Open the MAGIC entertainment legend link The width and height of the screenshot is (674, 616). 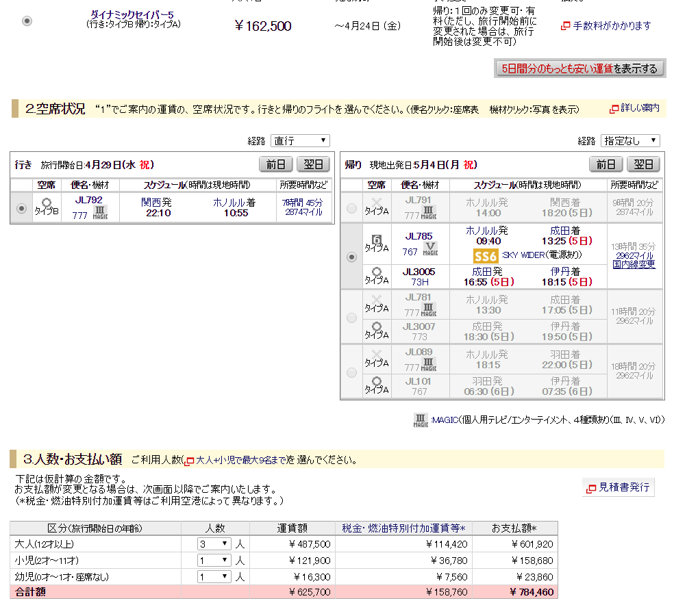pyautogui.click(x=445, y=420)
